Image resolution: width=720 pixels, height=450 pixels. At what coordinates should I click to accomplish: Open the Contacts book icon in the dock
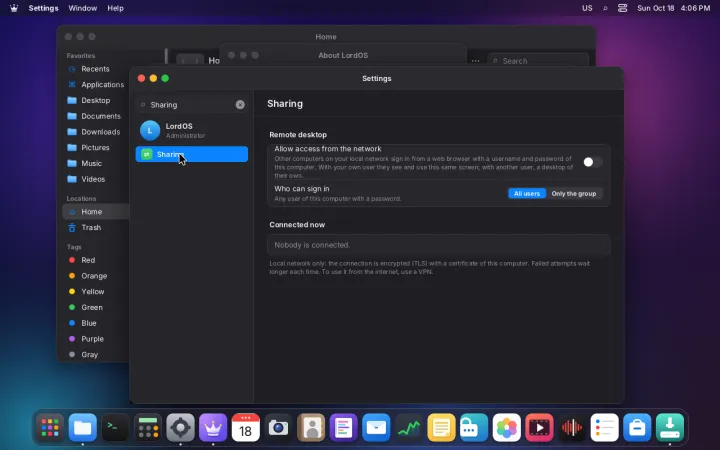click(311, 428)
